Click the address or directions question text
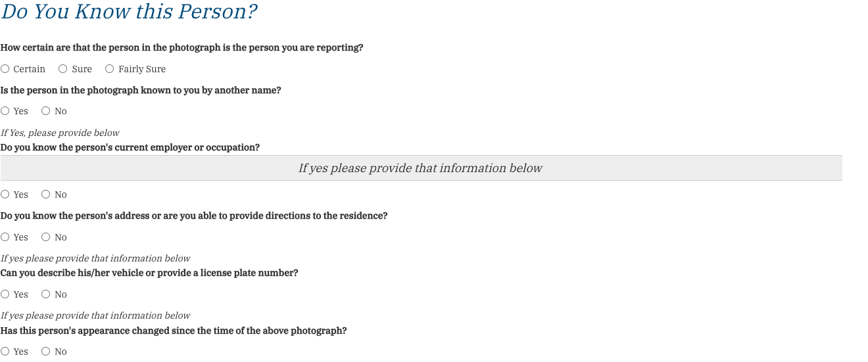868x362 pixels. (x=194, y=216)
